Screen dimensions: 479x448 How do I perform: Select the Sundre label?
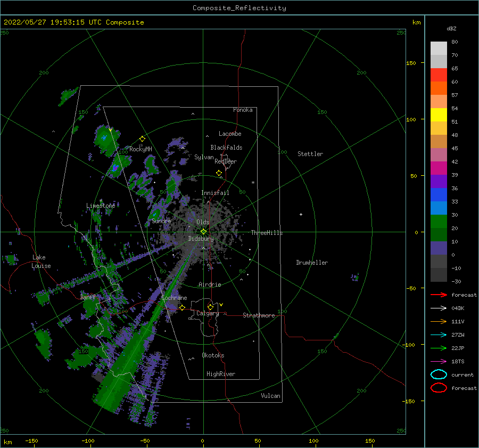coord(161,221)
